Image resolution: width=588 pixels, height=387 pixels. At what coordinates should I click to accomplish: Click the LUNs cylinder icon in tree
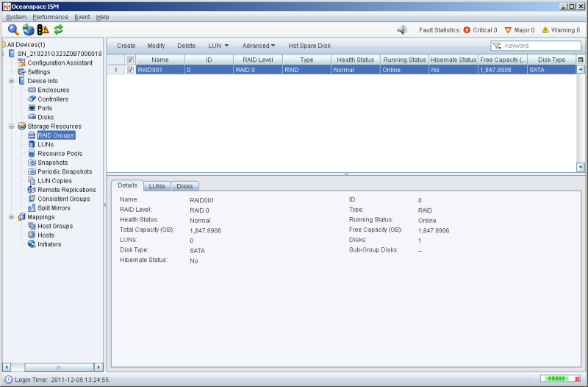32,144
